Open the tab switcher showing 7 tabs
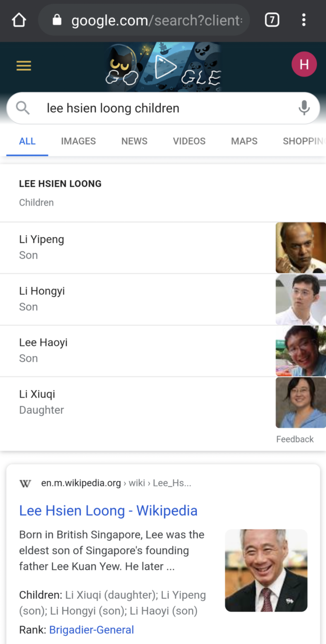Image resolution: width=326 pixels, height=644 pixels. pos(272,20)
